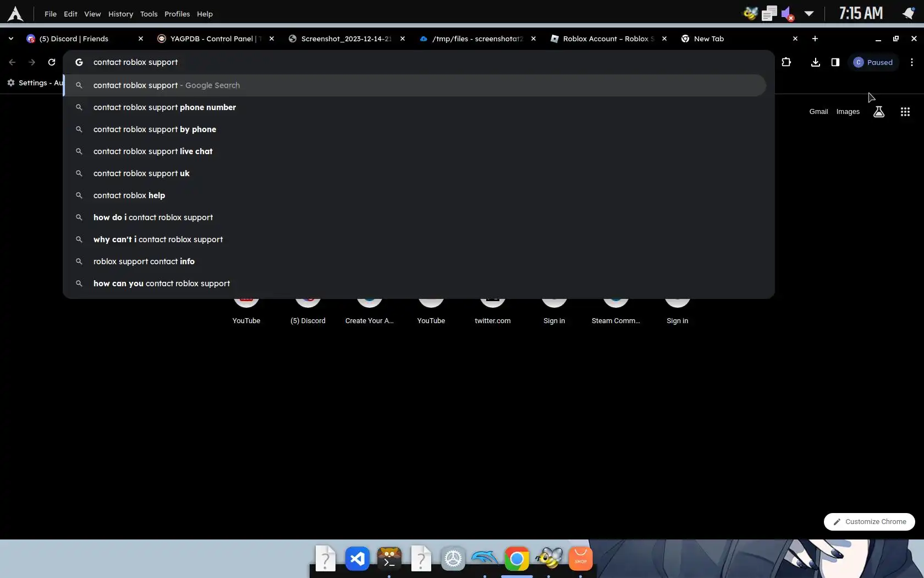The image size is (924, 578).
Task: Click the forward navigation arrow
Action: point(32,62)
